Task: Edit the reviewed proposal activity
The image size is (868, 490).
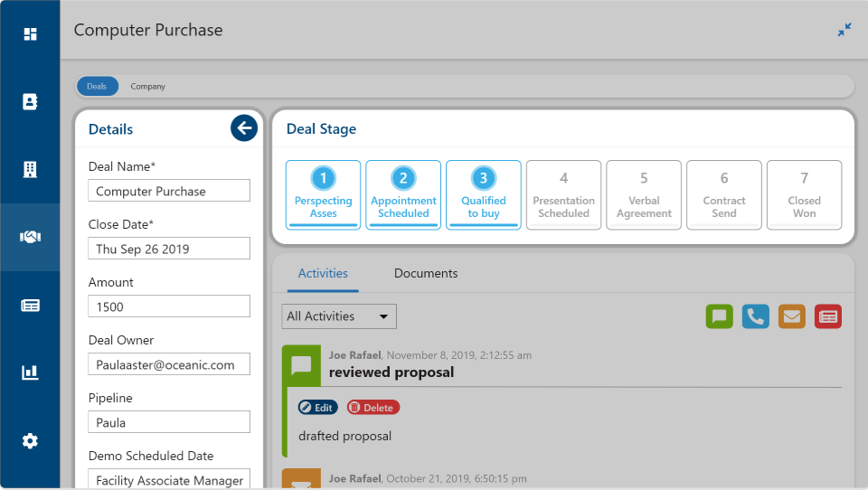Action: click(317, 408)
